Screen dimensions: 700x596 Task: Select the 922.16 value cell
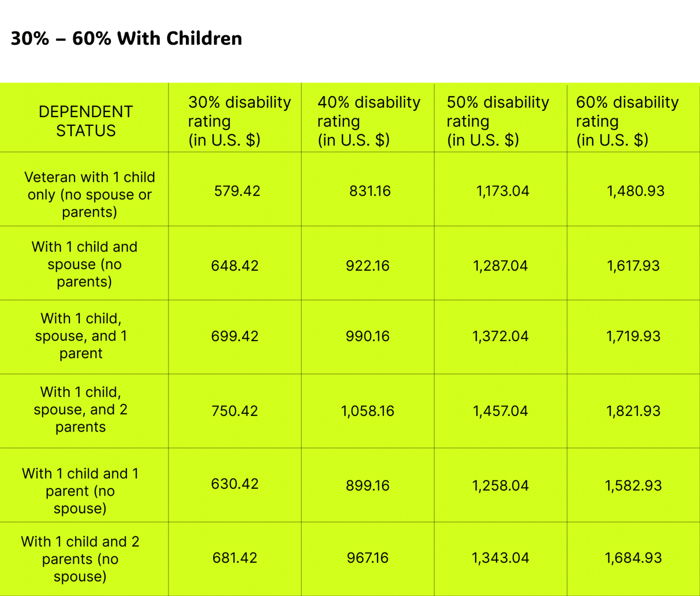tap(368, 266)
